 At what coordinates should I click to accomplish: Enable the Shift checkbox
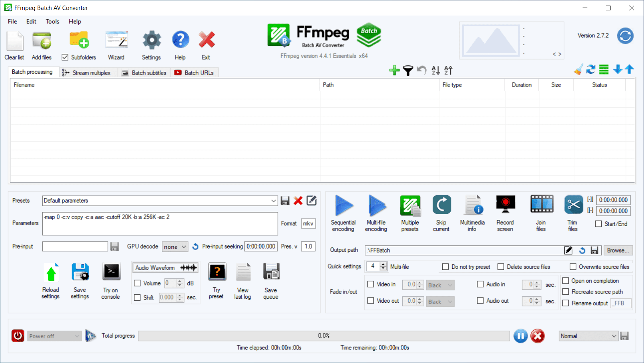(x=138, y=298)
